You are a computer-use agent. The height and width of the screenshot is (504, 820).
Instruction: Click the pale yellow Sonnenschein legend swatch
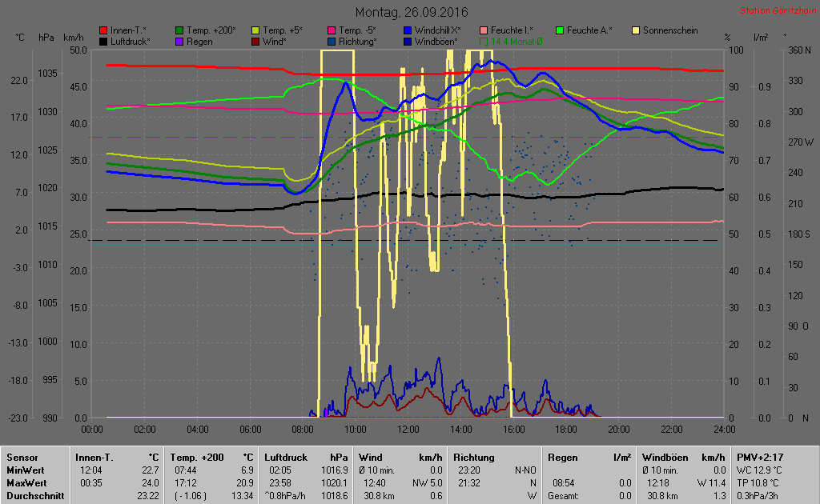[635, 31]
